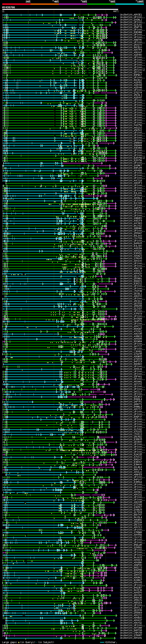This screenshot has height=644, width=146.
Task: Select hit label UniRef100_B4Q3B7
Action: coord(131,587)
